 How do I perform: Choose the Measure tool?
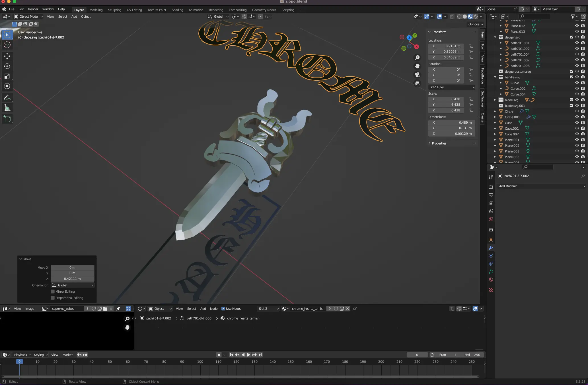pos(7,108)
